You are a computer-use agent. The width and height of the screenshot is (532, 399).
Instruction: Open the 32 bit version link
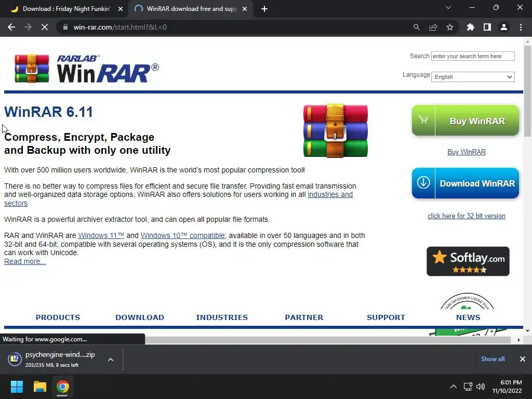[x=466, y=216]
